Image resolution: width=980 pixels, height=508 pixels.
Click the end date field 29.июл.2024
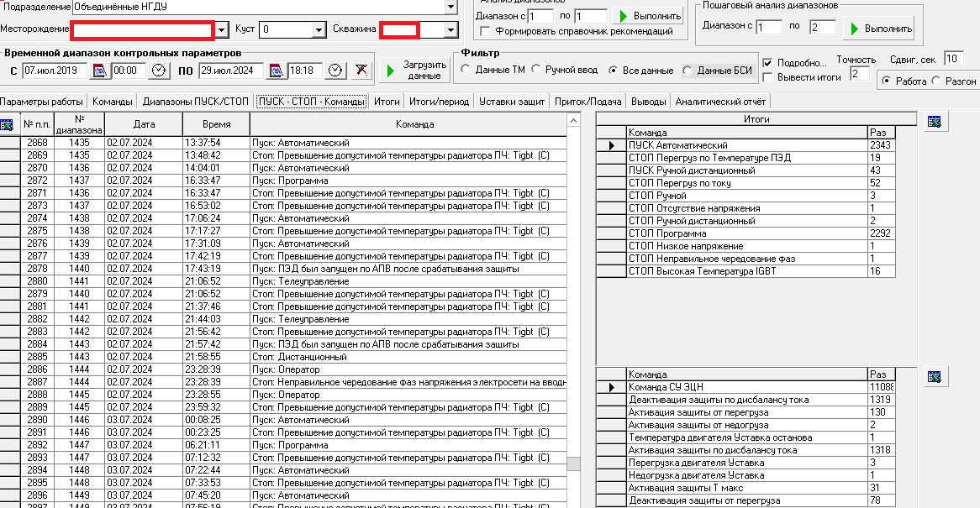point(231,71)
